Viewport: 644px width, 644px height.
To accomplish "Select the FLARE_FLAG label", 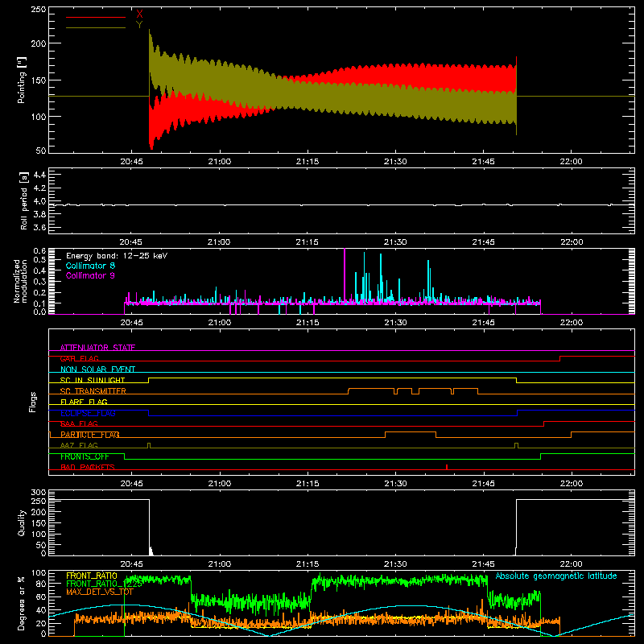I will tap(84, 402).
